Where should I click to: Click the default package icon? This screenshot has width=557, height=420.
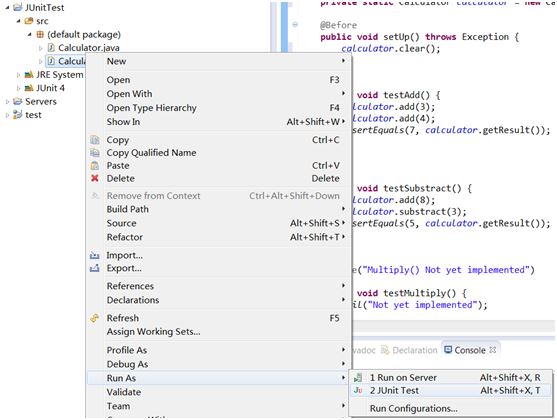[40, 34]
